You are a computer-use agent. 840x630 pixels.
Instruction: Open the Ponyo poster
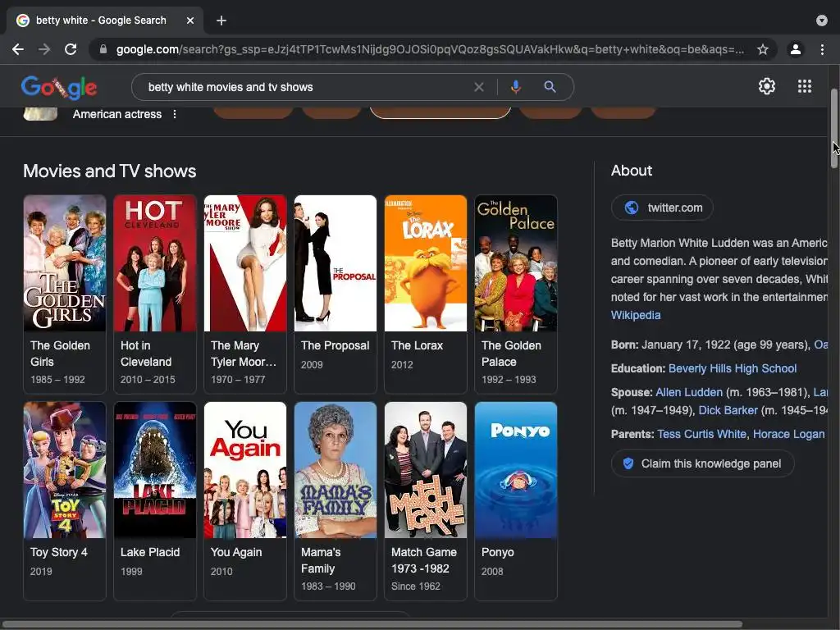pos(516,470)
